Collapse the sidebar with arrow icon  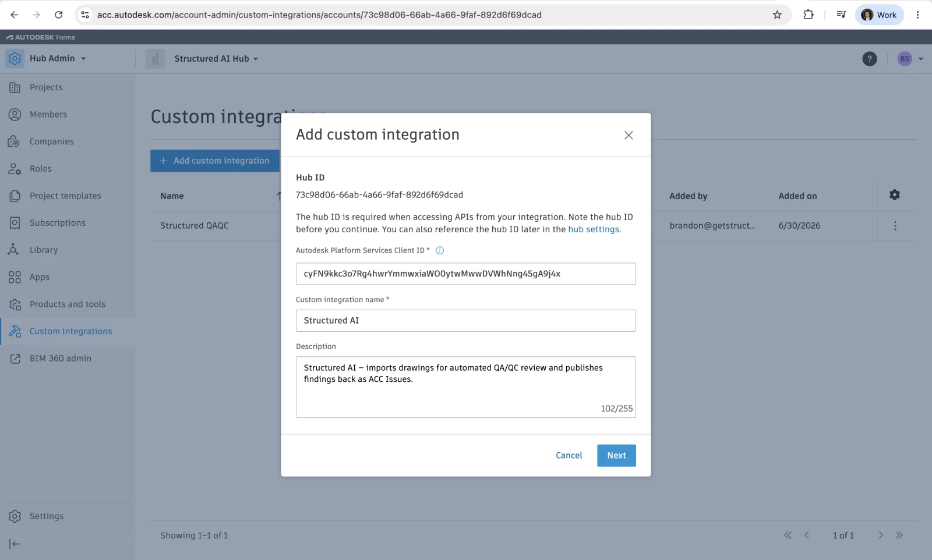pos(15,544)
